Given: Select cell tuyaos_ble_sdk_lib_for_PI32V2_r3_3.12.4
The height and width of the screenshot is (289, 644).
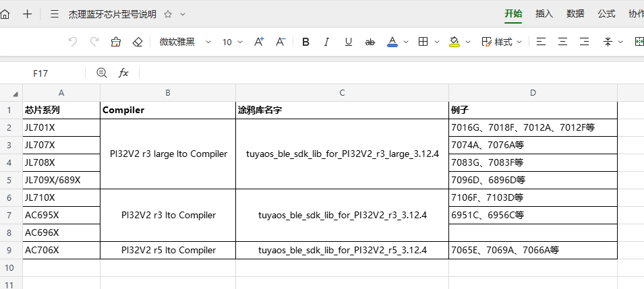Looking at the screenshot, I should click(342, 215).
